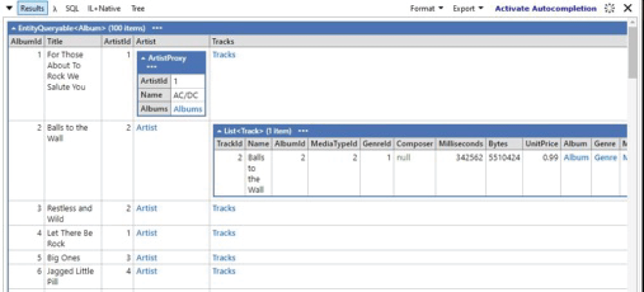Image resolution: width=644 pixels, height=292 pixels.
Task: Select the 'Big Ones' title cell
Action: click(x=64, y=258)
